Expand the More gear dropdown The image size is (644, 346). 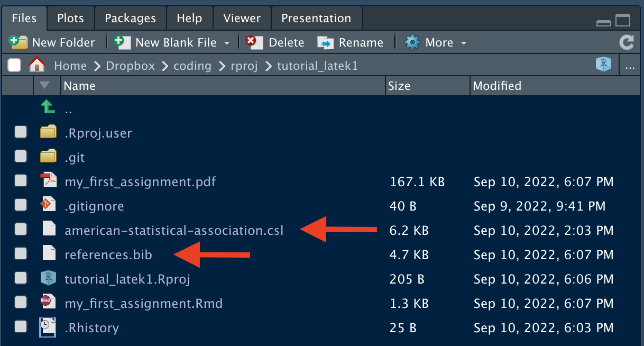point(436,42)
